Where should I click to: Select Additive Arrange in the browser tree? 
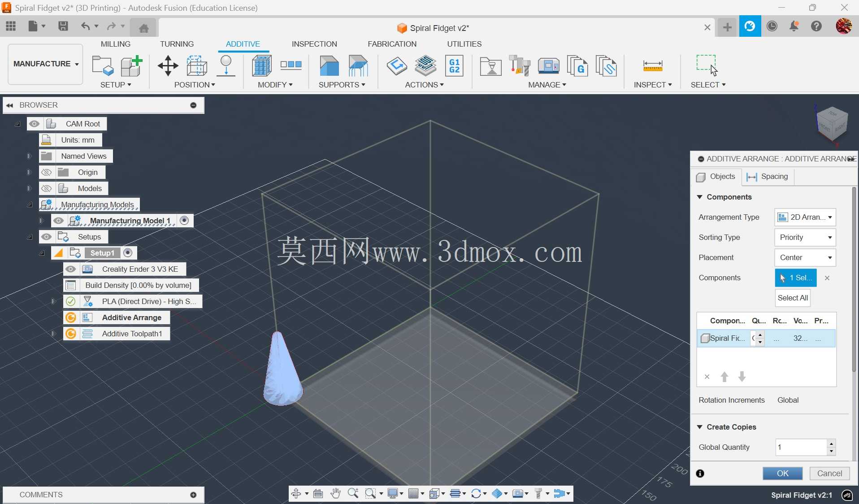132,317
